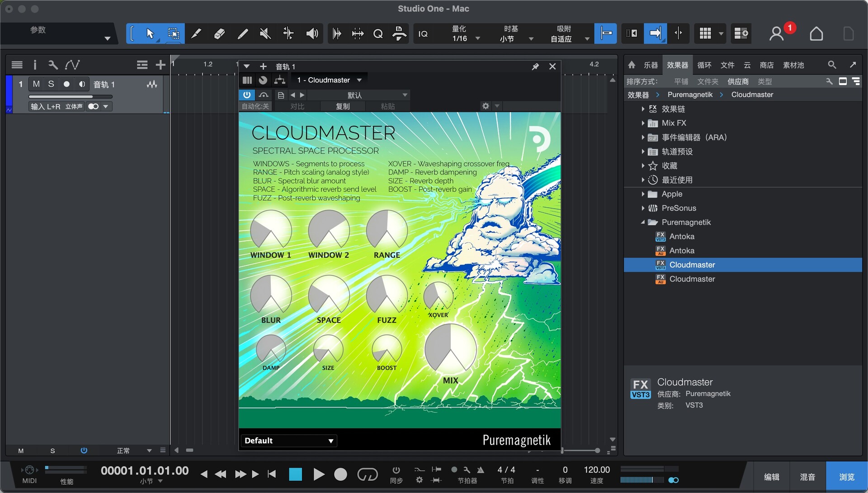This screenshot has height=493, width=868.
Task: Open the track list icon
Action: click(17, 65)
